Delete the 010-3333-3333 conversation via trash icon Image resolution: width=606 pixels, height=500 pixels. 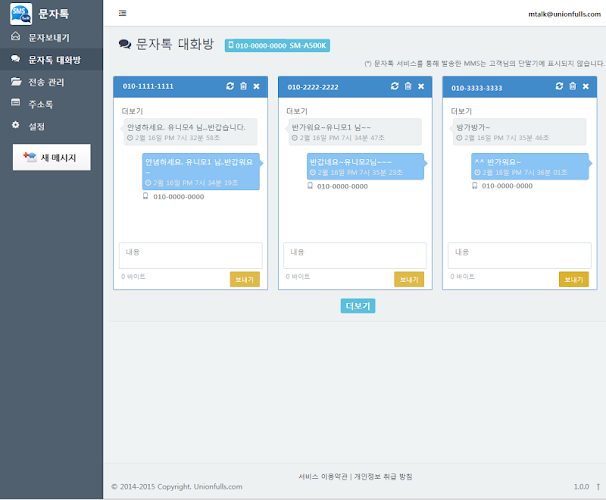tap(573, 86)
